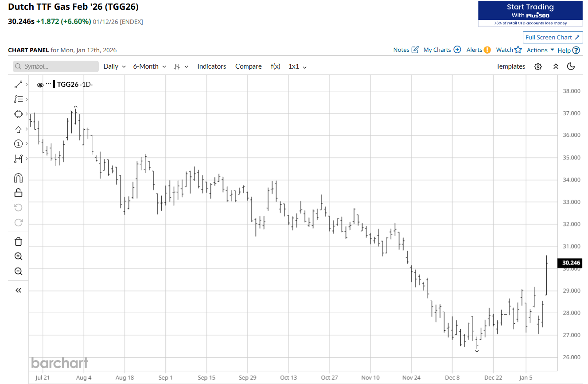Click the undo arrow icon
Screen dimensions: 588x384
(x=18, y=207)
